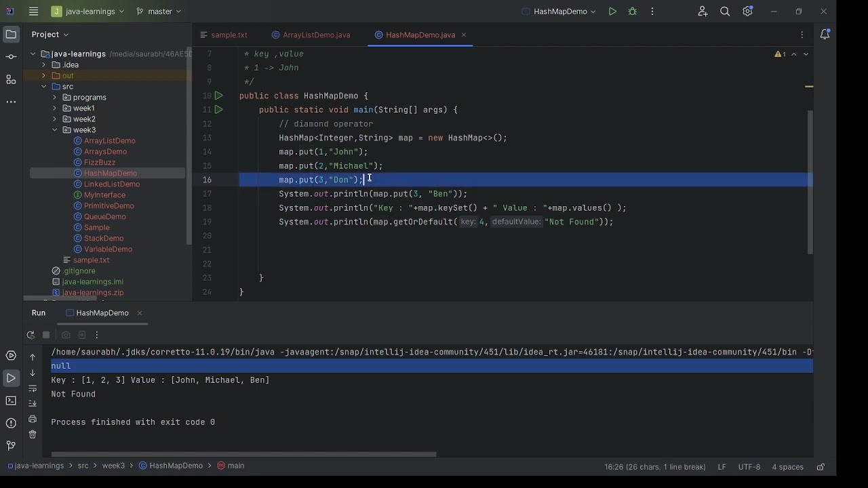Screen dimensions: 868x488
Task: Expand the out folder
Action: tap(43, 76)
